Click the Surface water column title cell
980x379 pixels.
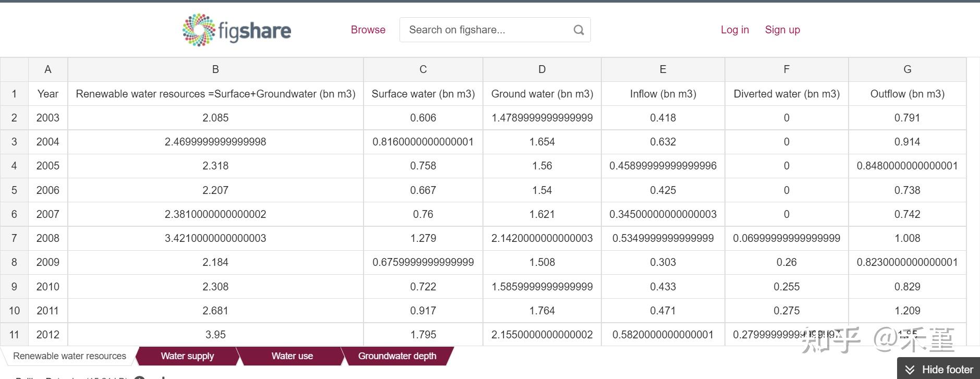pyautogui.click(x=423, y=94)
